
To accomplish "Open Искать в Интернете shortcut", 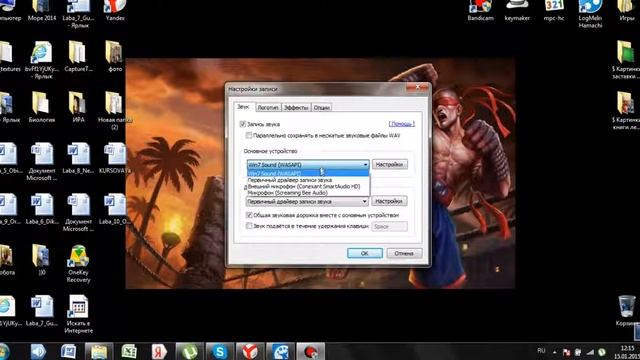I will click(x=78, y=314).
